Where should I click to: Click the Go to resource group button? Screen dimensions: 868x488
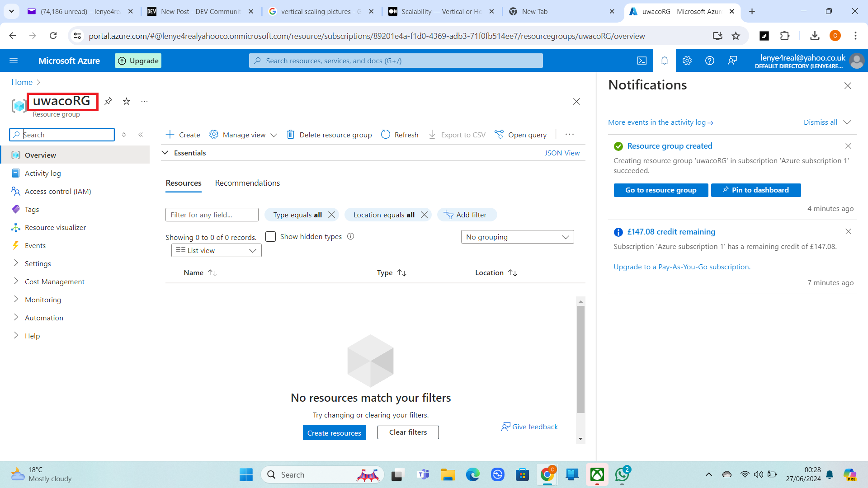[x=660, y=190]
